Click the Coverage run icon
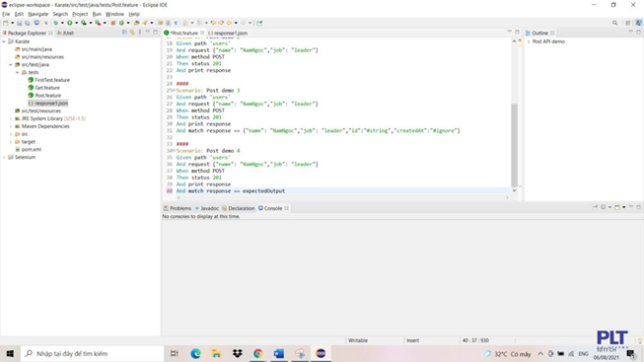 (x=84, y=23)
